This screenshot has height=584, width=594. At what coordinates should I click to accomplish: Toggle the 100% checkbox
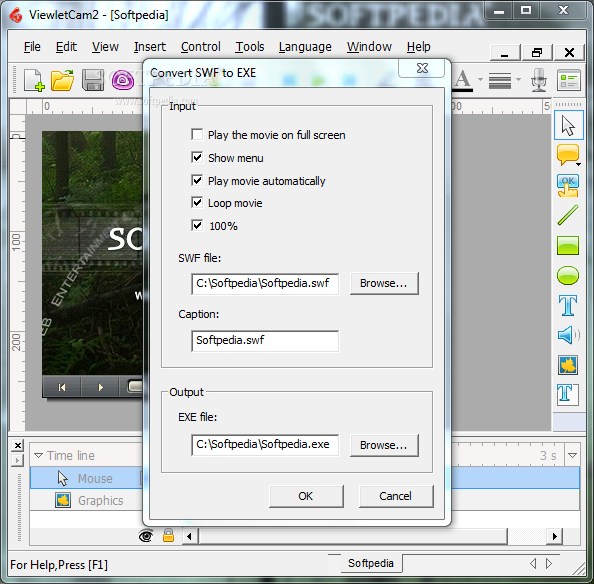click(x=197, y=225)
